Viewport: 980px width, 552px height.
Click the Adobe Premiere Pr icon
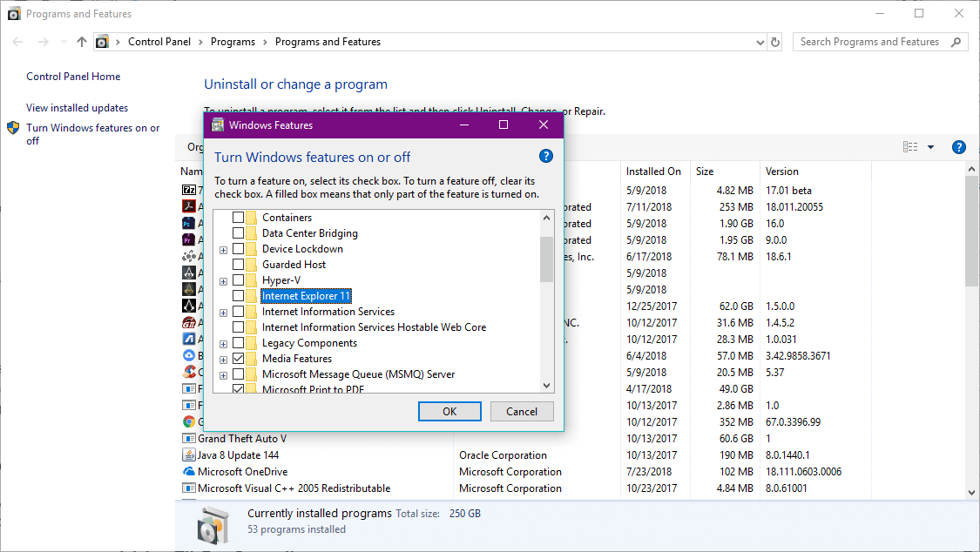189,239
